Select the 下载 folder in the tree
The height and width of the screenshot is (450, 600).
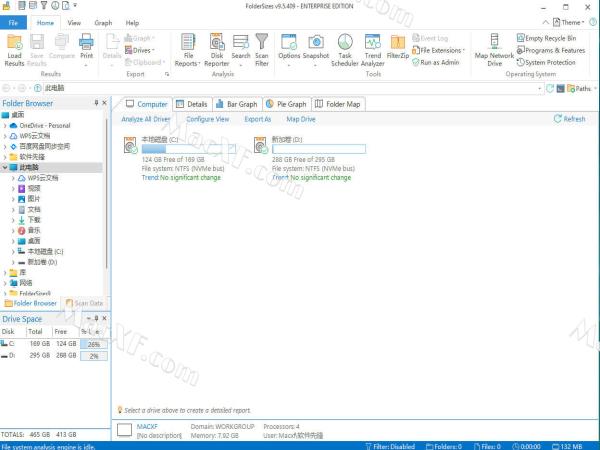[x=34, y=220]
